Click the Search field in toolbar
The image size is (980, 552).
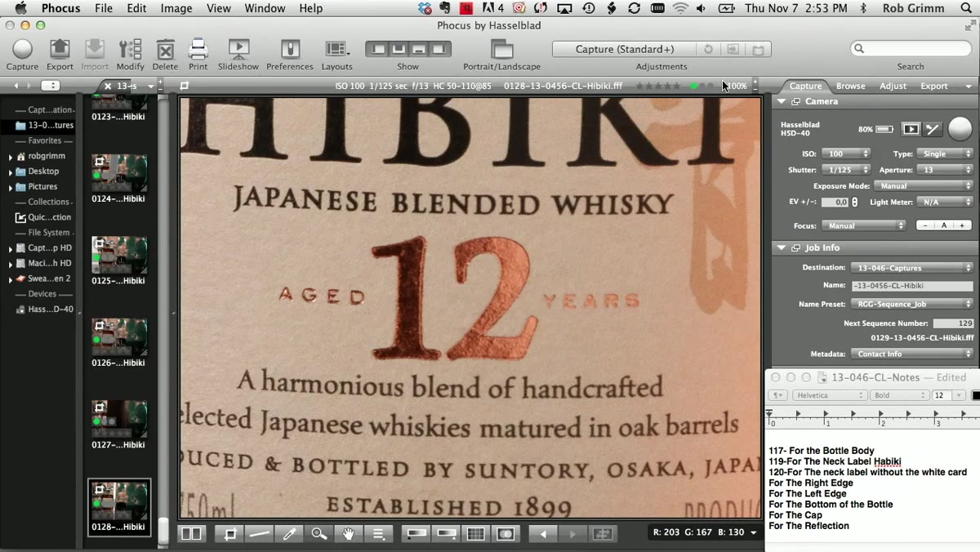(911, 49)
